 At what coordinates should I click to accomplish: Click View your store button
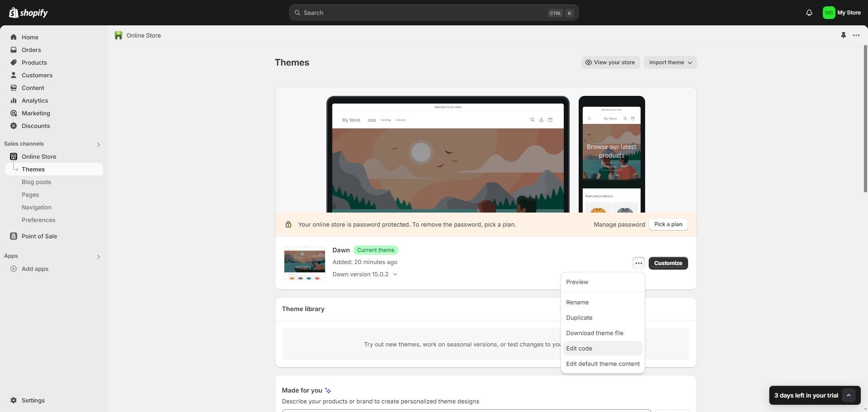pyautogui.click(x=610, y=62)
